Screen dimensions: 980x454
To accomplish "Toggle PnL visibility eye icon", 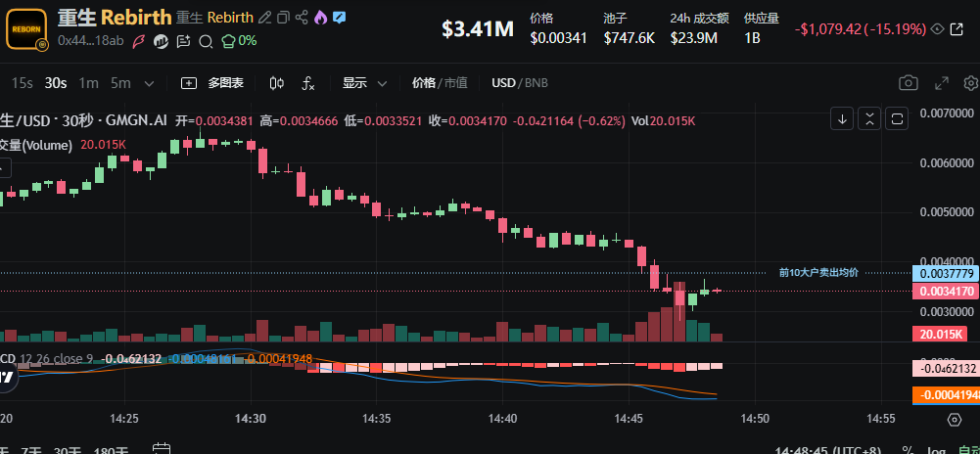I will click(x=937, y=28).
